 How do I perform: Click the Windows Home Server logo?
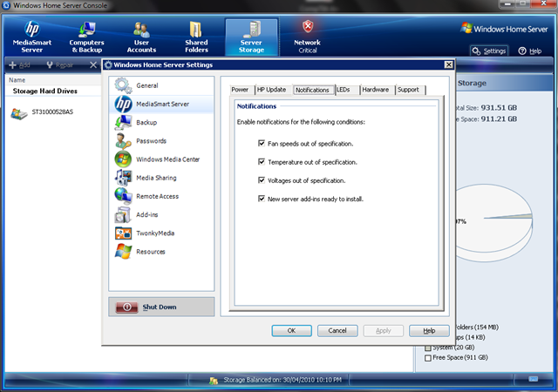click(x=504, y=29)
